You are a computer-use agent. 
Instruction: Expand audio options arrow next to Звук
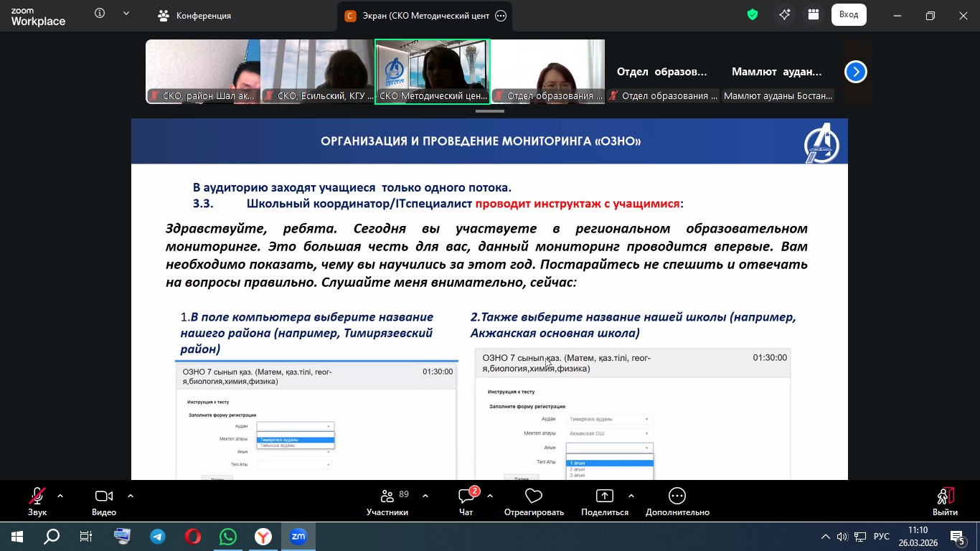point(60,496)
